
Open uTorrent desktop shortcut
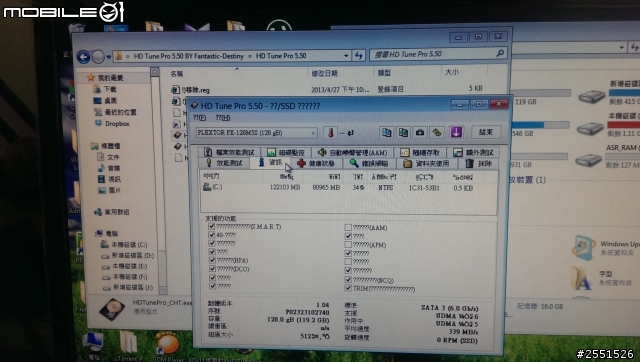[128, 342]
